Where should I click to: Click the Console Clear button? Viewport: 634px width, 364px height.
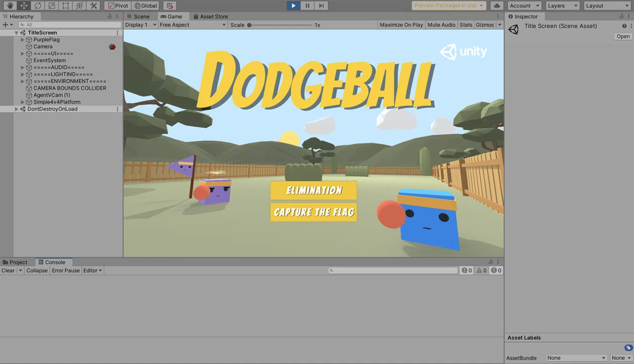8,270
